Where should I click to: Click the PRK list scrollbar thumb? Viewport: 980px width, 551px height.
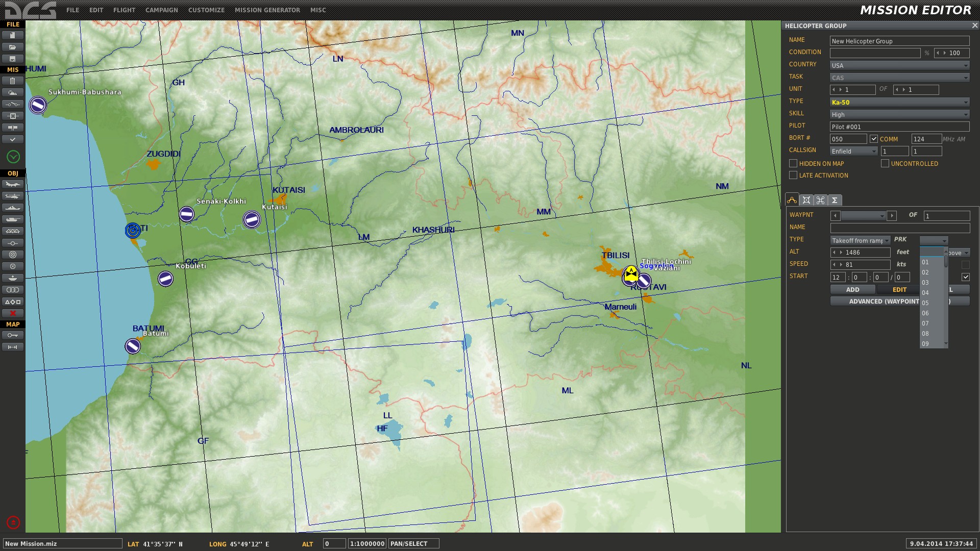946,262
